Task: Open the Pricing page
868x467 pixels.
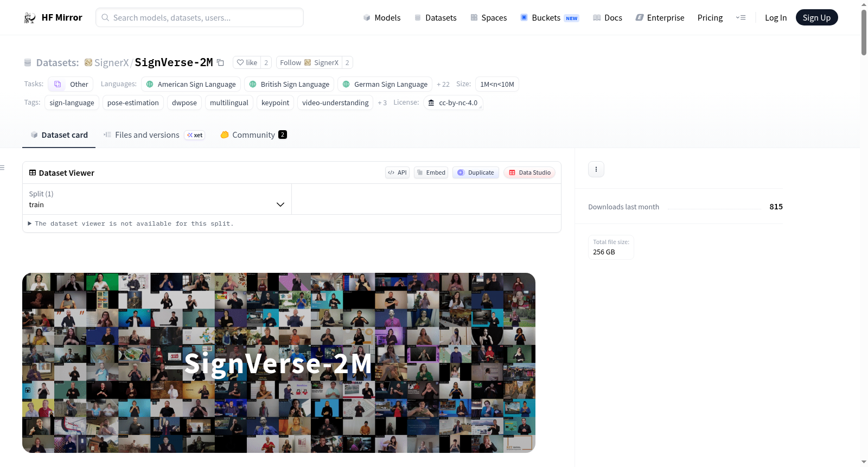Action: (x=710, y=18)
